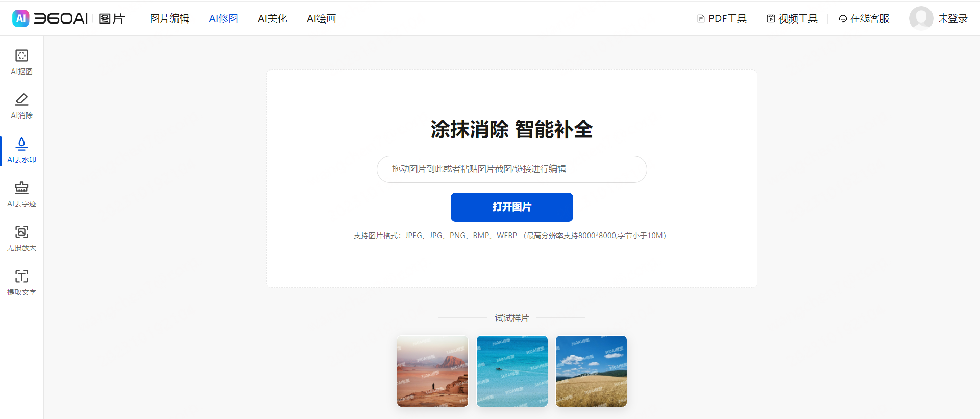
Task: Open the 视频工具 link
Action: [x=792, y=18]
